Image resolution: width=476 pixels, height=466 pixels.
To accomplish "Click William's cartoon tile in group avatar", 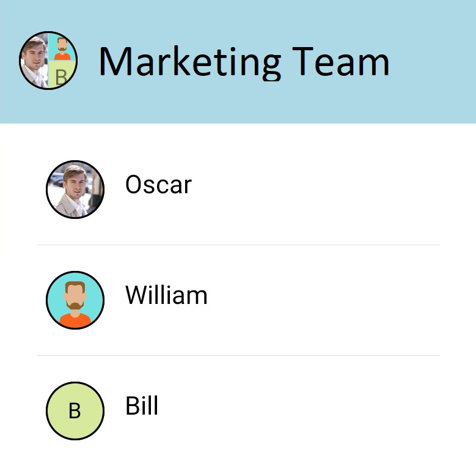I will point(61,48).
